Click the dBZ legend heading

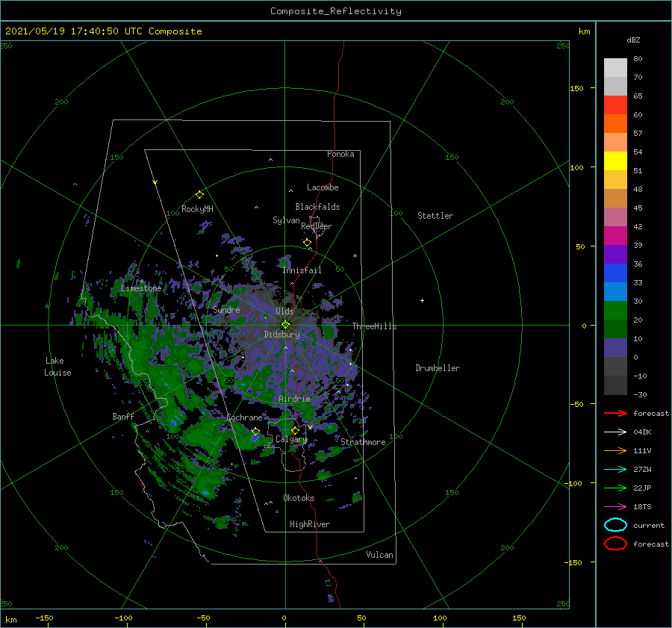[x=633, y=40]
